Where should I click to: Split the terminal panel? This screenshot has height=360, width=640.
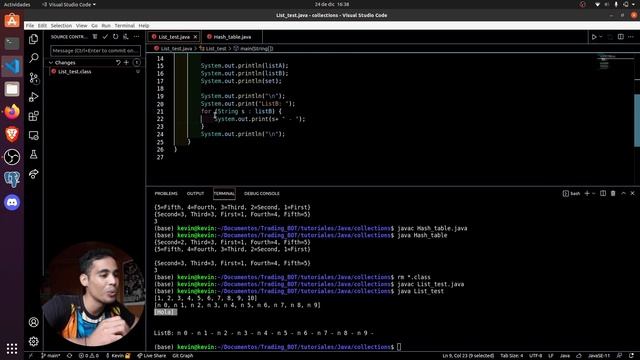click(x=603, y=193)
